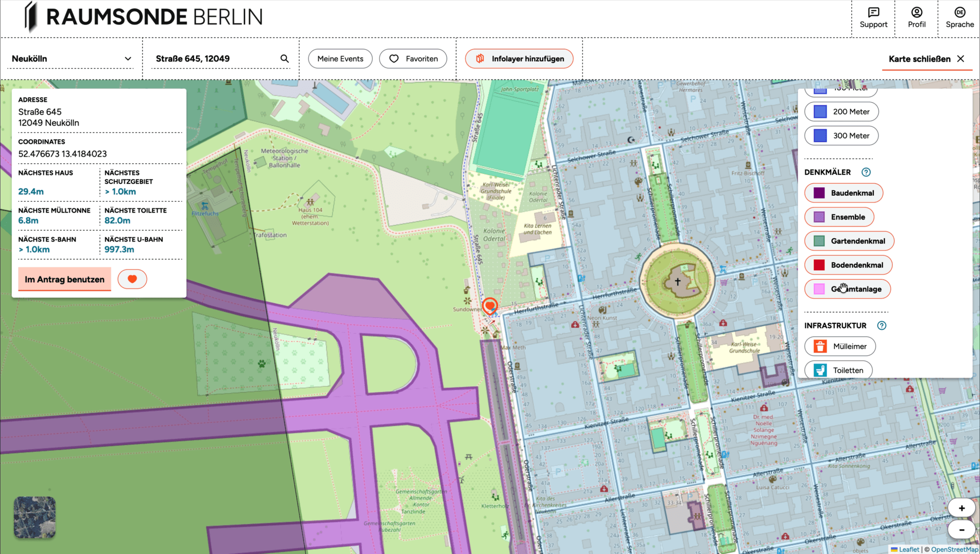This screenshot has height=554, width=980.
Task: Open Meine Events
Action: click(x=340, y=59)
